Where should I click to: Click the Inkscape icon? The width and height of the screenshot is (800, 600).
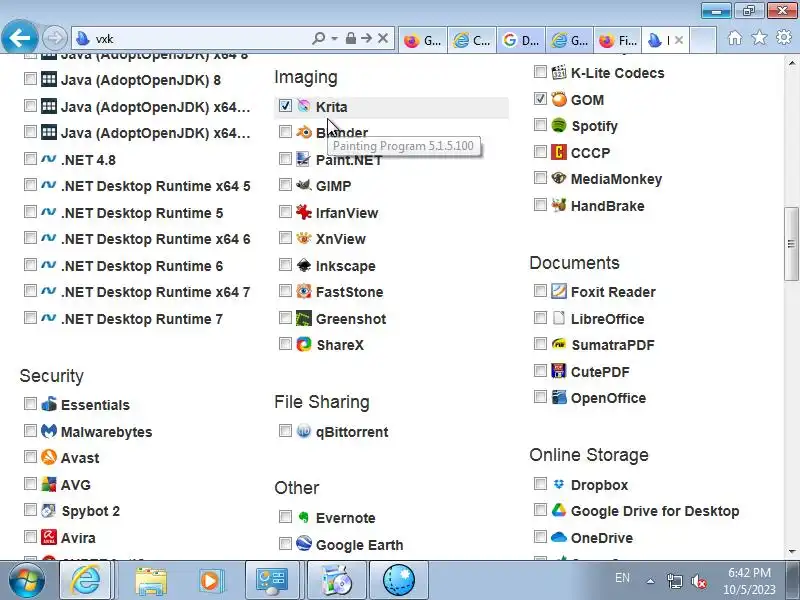[x=304, y=265]
